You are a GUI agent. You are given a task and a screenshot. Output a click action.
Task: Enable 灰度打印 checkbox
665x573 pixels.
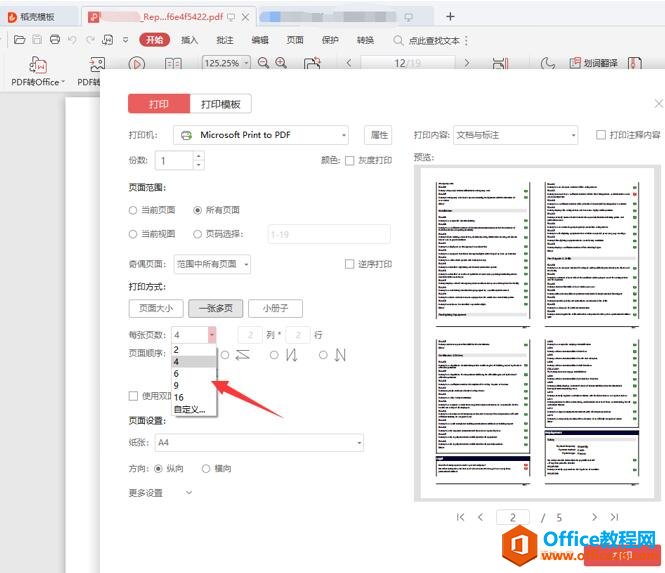tap(349, 160)
